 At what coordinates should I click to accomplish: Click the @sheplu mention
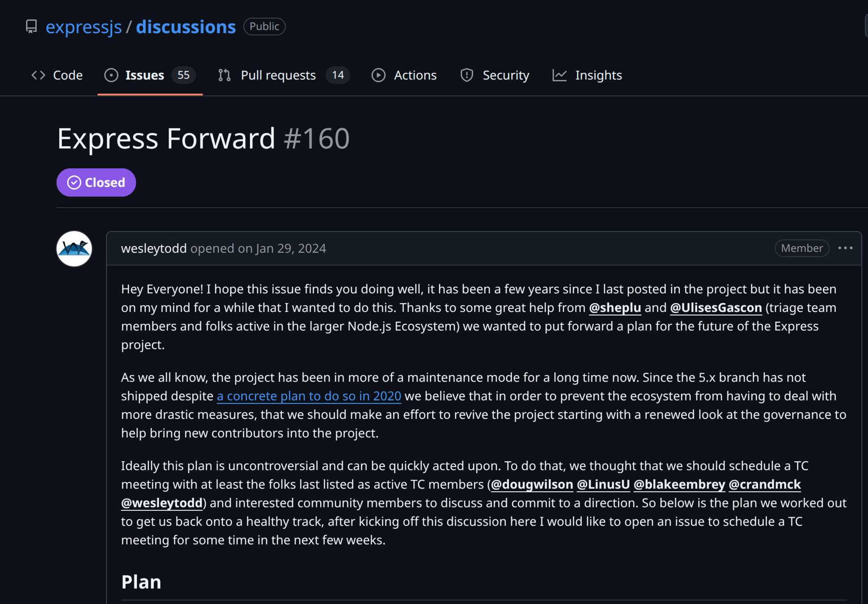(x=615, y=308)
